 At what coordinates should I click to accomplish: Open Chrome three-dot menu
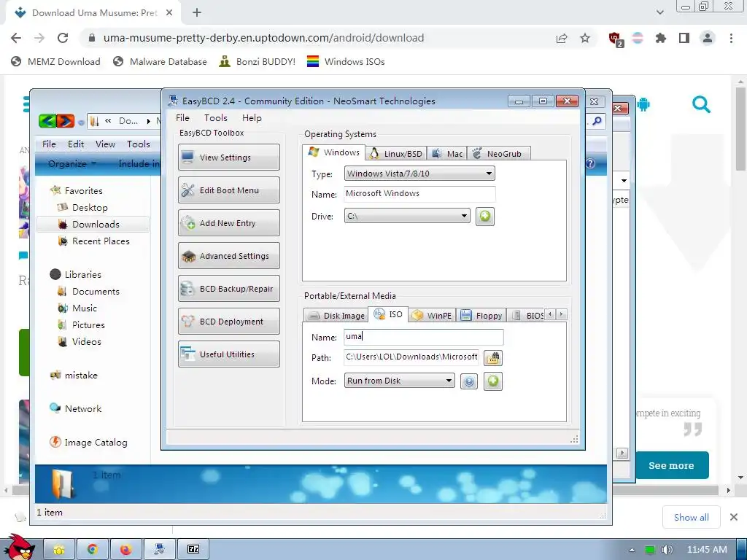point(731,38)
